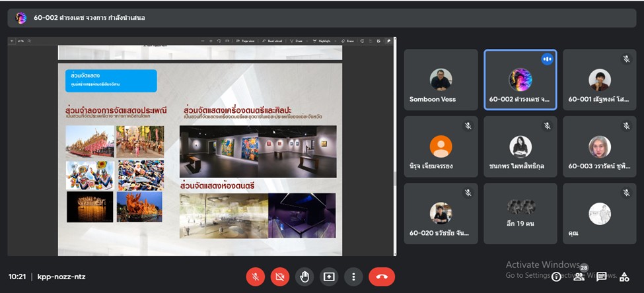The height and width of the screenshot is (293, 644).
Task: Click the presentation's vertical scrollbar
Action: pyautogui.click(x=395, y=178)
